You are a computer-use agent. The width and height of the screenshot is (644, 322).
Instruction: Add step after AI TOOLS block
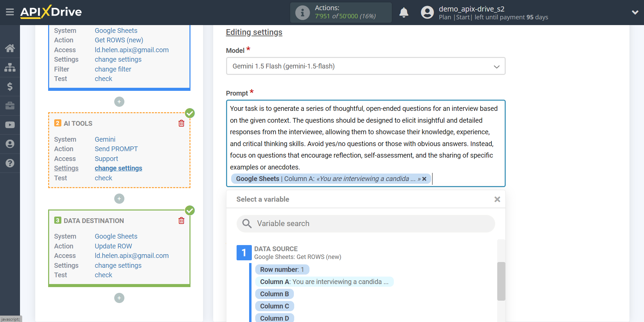tap(119, 199)
